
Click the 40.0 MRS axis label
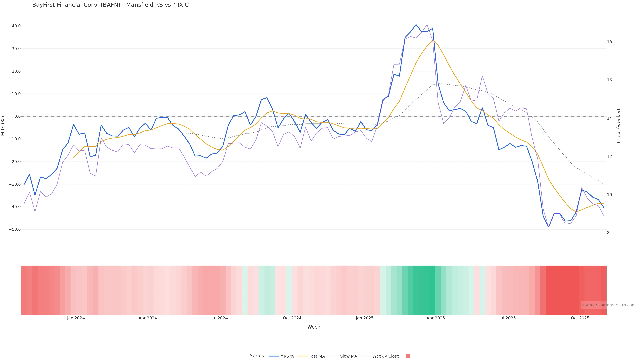16,26
